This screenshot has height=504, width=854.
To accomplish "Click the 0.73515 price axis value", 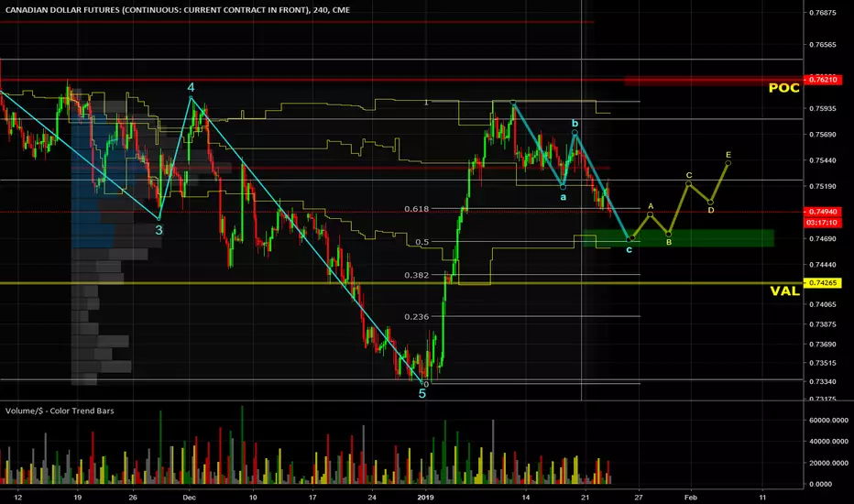I will tap(823, 363).
